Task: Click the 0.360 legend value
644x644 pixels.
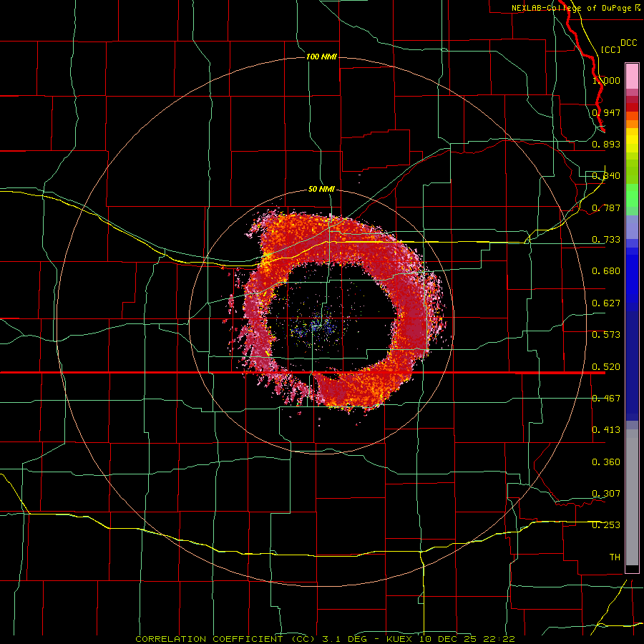Action: click(x=606, y=462)
